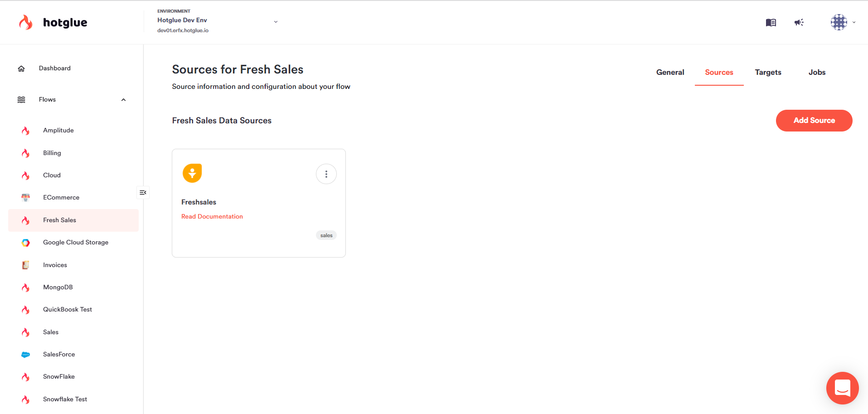Click the sales tag on card
Image resolution: width=868 pixels, height=414 pixels.
coord(326,235)
